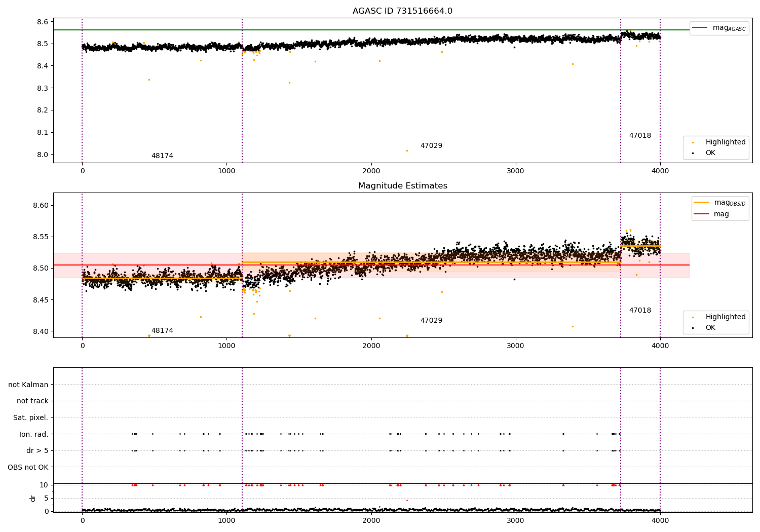
Task: Click obsid label 47018 in Magnitude Estimates plot
Action: click(640, 310)
